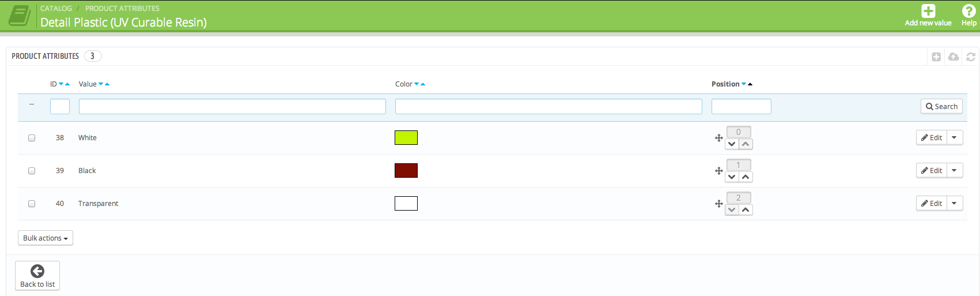Sort ID column descending
This screenshot has width=980, height=296.
(x=61, y=84)
